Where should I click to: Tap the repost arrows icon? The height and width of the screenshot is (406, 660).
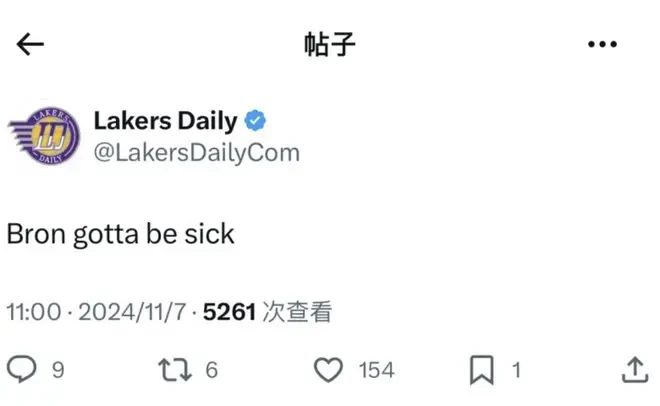[x=175, y=370]
